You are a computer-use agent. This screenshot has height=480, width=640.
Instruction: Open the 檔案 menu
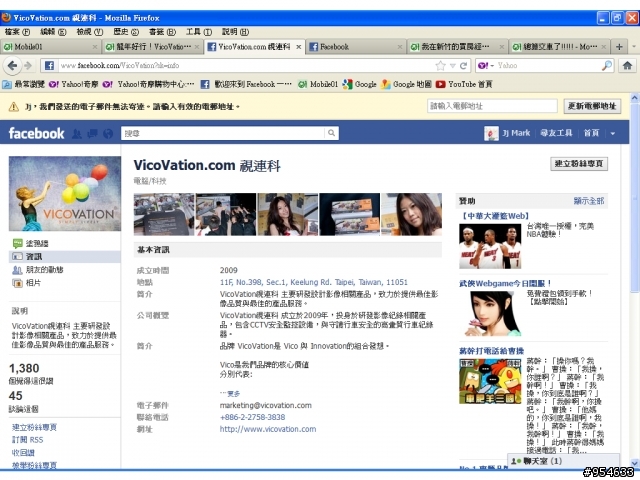[17, 32]
